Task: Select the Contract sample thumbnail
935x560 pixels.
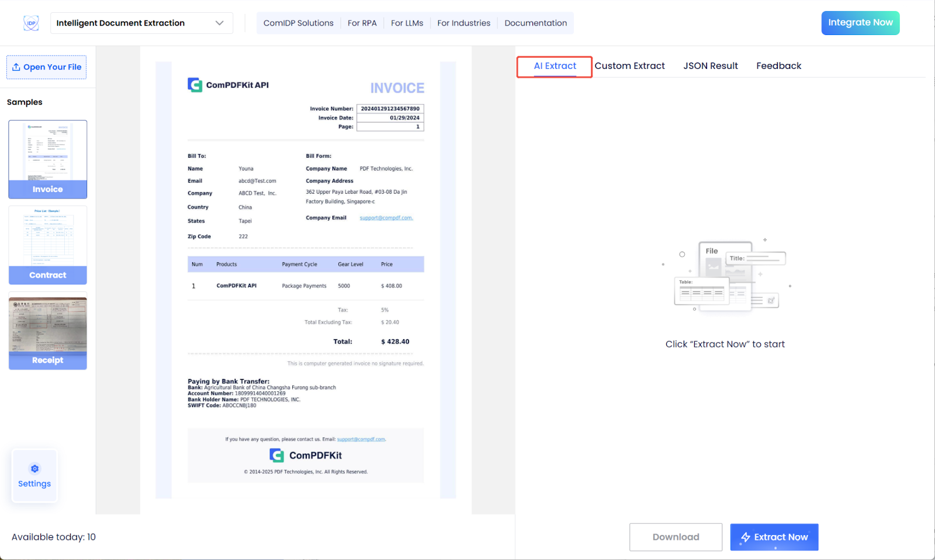Action: pos(48,245)
